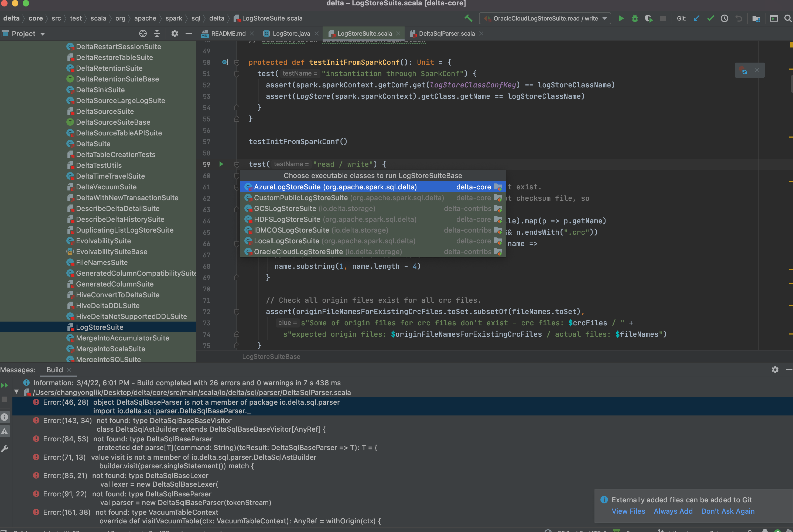The image size is (793, 532).
Task: Open the Project panel settings gear
Action: click(x=175, y=34)
